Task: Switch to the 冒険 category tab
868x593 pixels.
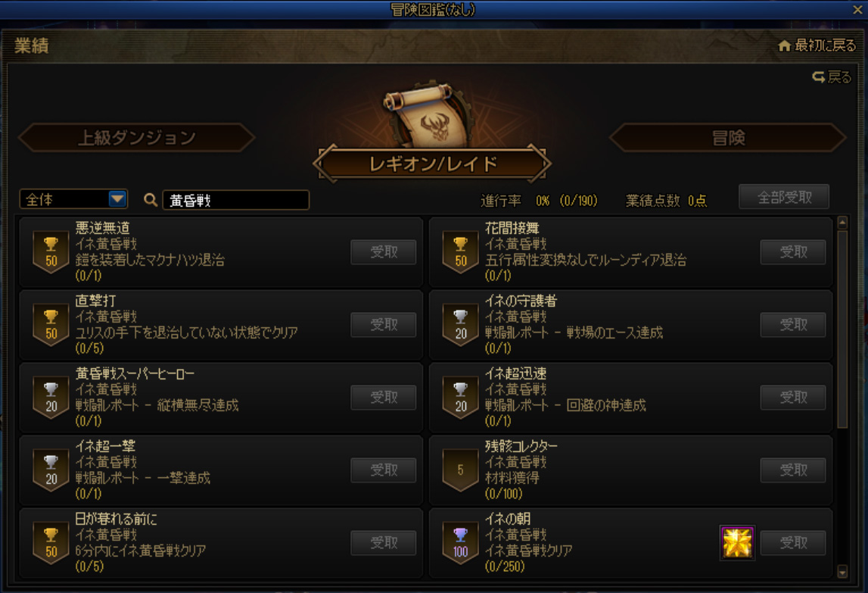Action: (x=728, y=138)
